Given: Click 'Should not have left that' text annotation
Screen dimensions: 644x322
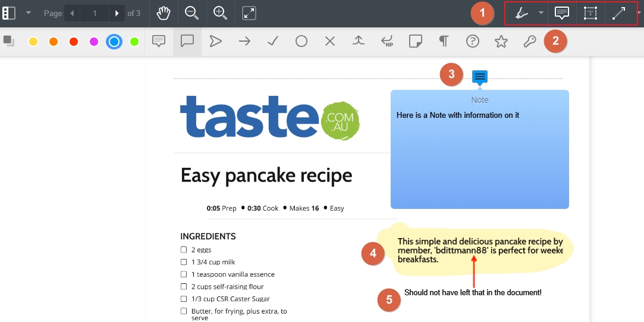Looking at the screenshot, I should coord(473,293).
